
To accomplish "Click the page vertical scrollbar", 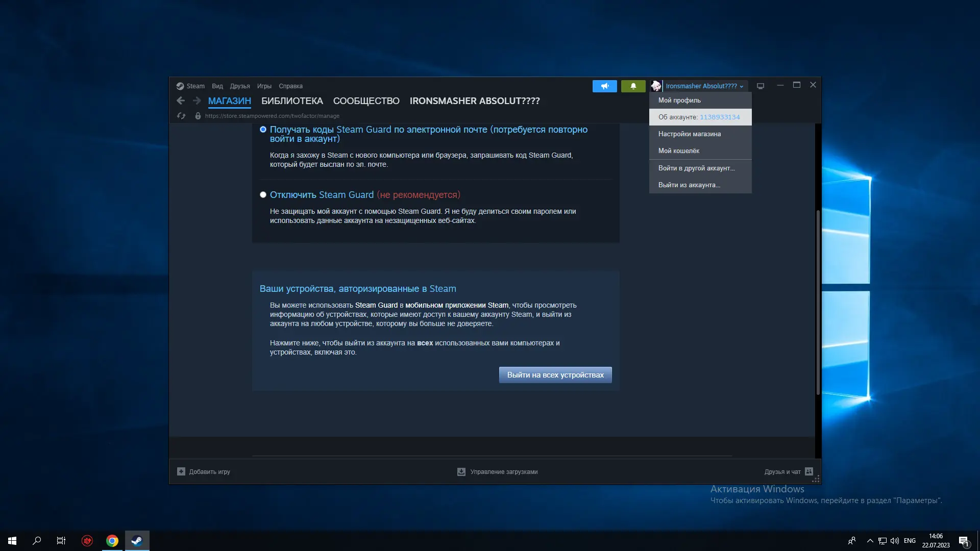I will click(x=818, y=301).
